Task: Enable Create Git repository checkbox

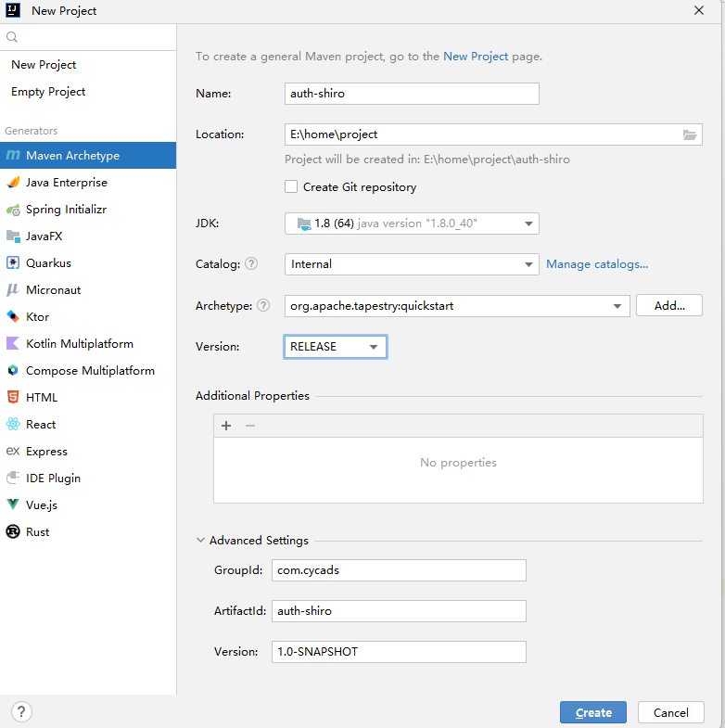Action: (292, 187)
